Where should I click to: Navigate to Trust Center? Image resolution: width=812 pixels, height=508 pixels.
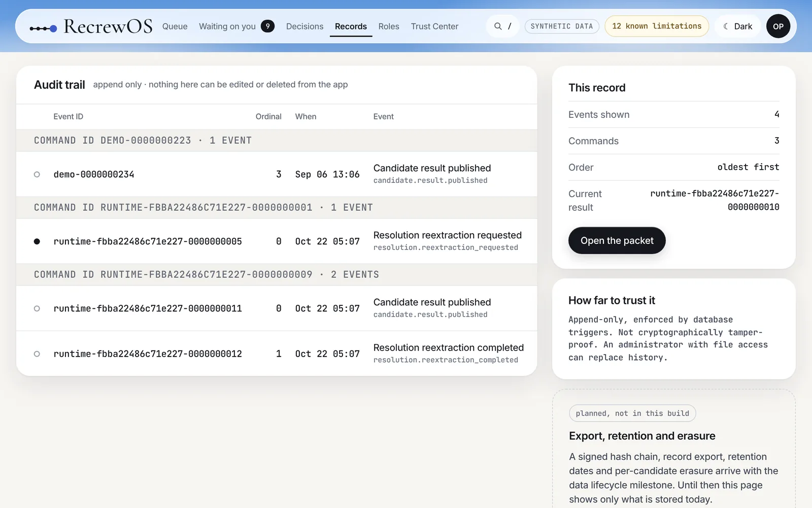pos(434,26)
